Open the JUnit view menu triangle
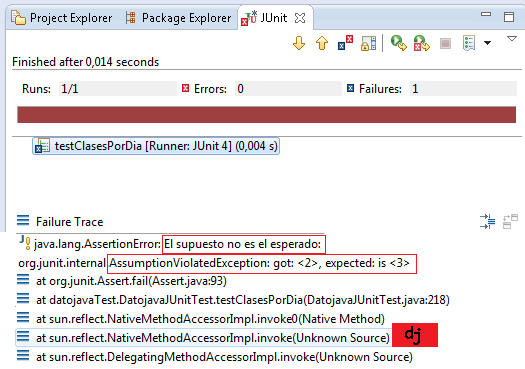Image resolution: width=525 pixels, height=369 pixels. point(512,39)
